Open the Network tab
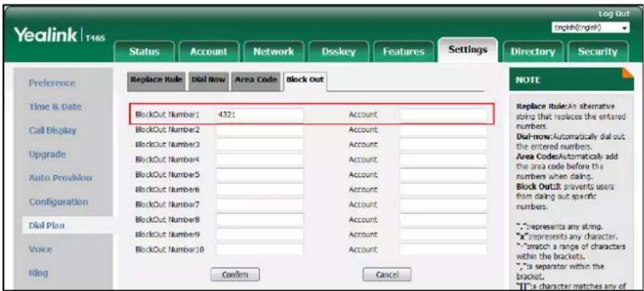This screenshot has height=291, width=644. click(x=273, y=52)
